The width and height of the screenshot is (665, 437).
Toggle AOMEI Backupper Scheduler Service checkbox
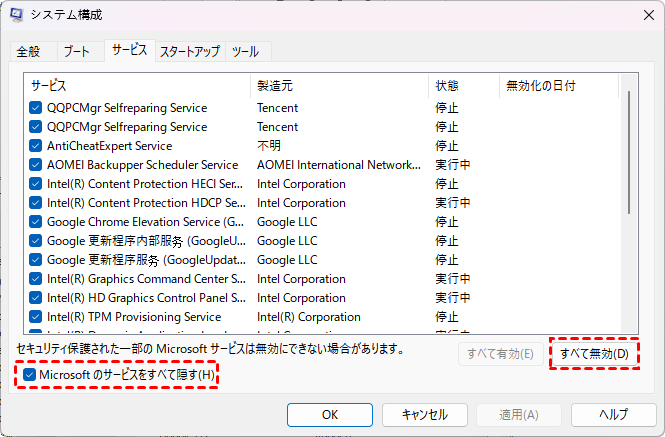[36, 165]
